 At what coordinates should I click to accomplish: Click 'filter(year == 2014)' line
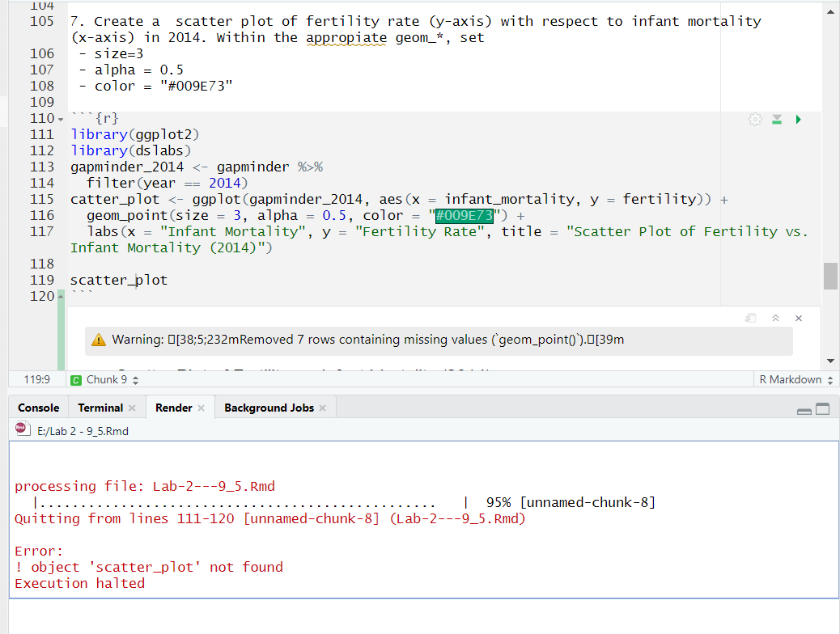[x=168, y=183]
